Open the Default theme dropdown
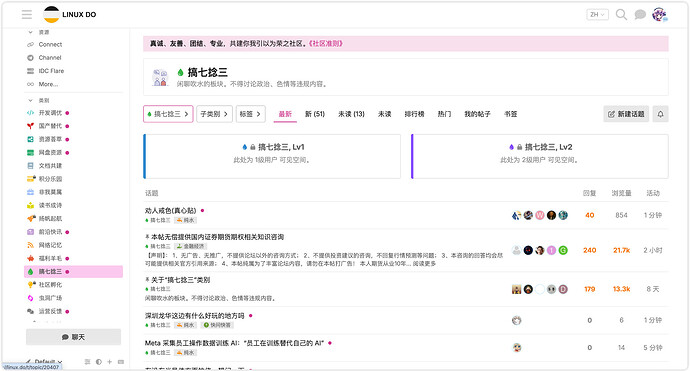The height and width of the screenshot is (371, 690). 44,362
